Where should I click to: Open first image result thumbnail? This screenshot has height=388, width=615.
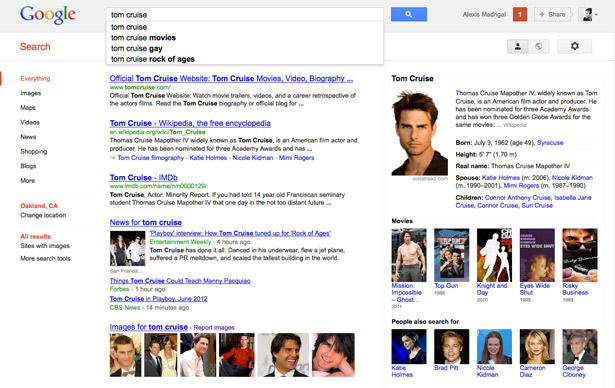[x=126, y=355]
